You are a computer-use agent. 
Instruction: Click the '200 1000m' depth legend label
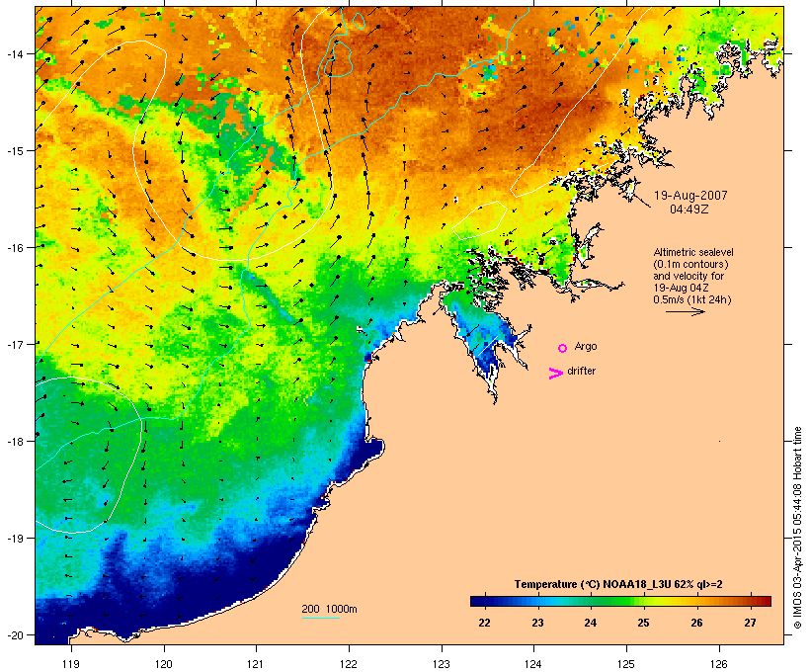[x=329, y=609]
